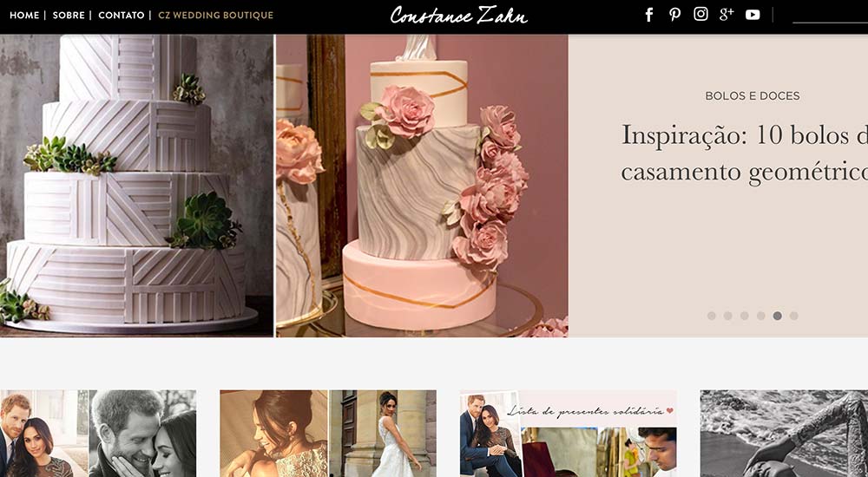Open the Google Plus icon
The image size is (868, 477).
(727, 15)
